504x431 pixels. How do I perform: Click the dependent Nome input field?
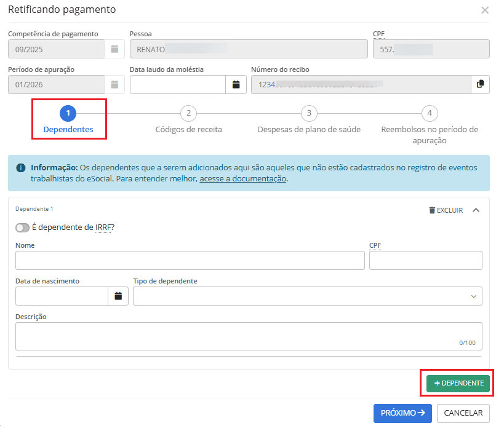click(190, 261)
